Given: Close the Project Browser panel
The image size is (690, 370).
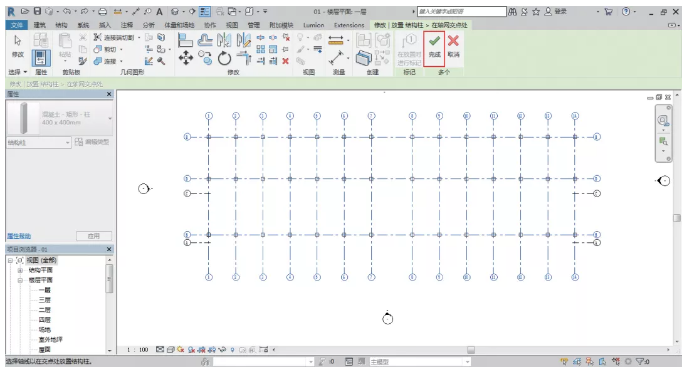Looking at the screenshot, I should [x=109, y=249].
